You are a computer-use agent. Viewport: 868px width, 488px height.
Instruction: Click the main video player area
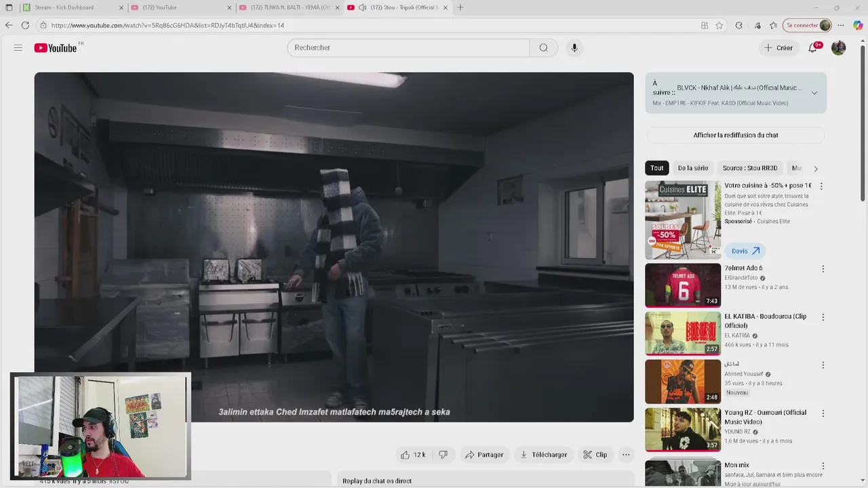click(x=334, y=247)
